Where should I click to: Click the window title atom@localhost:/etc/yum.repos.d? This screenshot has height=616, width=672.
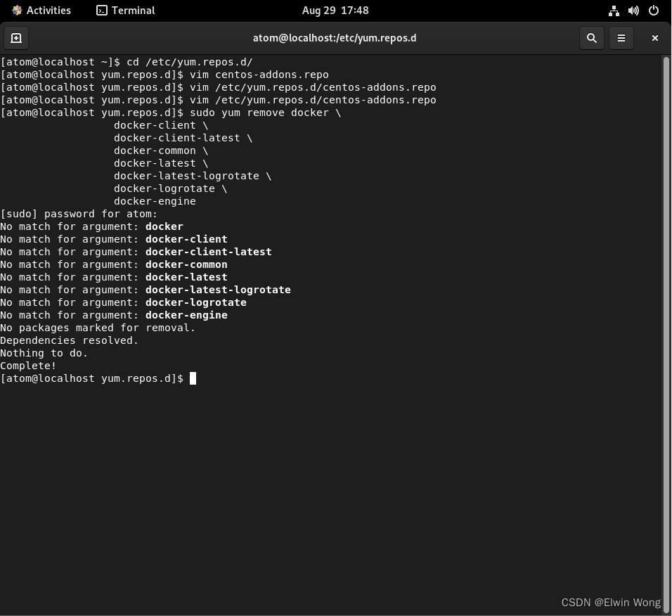coord(335,38)
